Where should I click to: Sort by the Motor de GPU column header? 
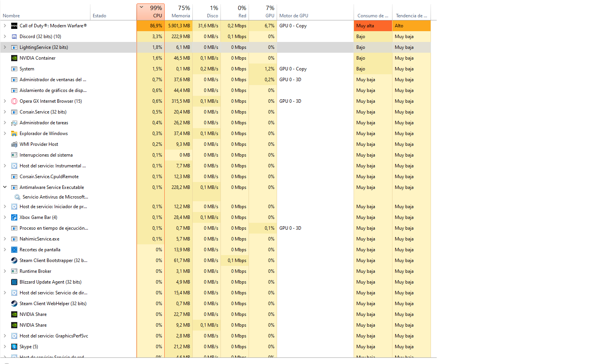click(x=315, y=12)
